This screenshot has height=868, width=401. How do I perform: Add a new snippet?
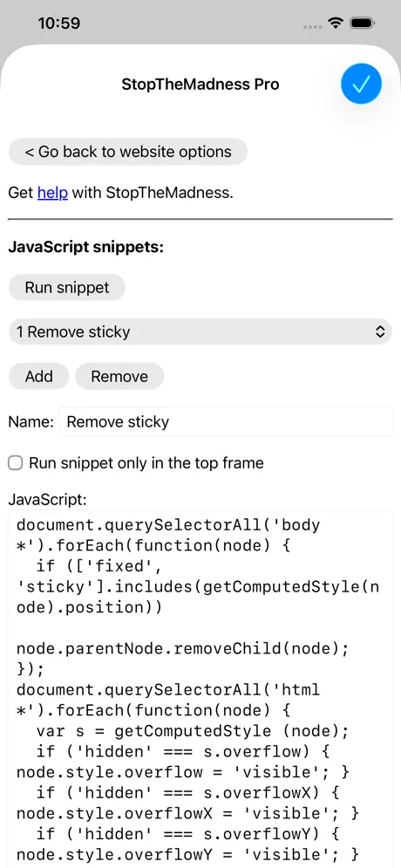point(38,377)
